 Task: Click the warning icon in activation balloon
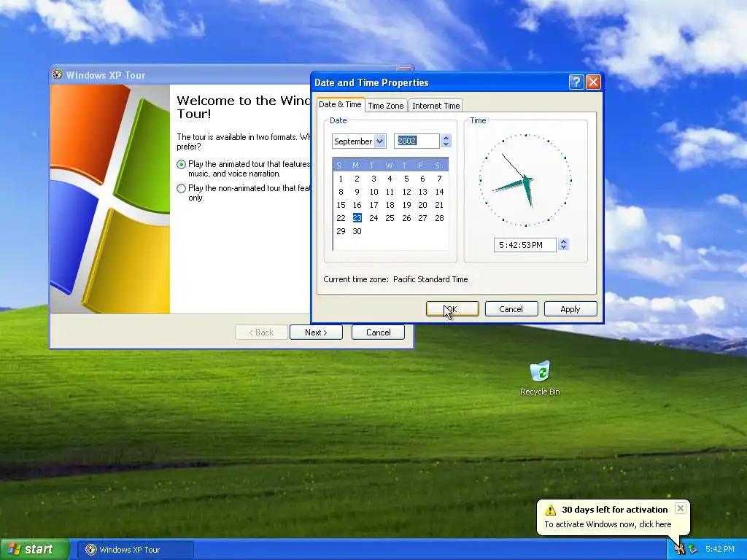click(550, 510)
